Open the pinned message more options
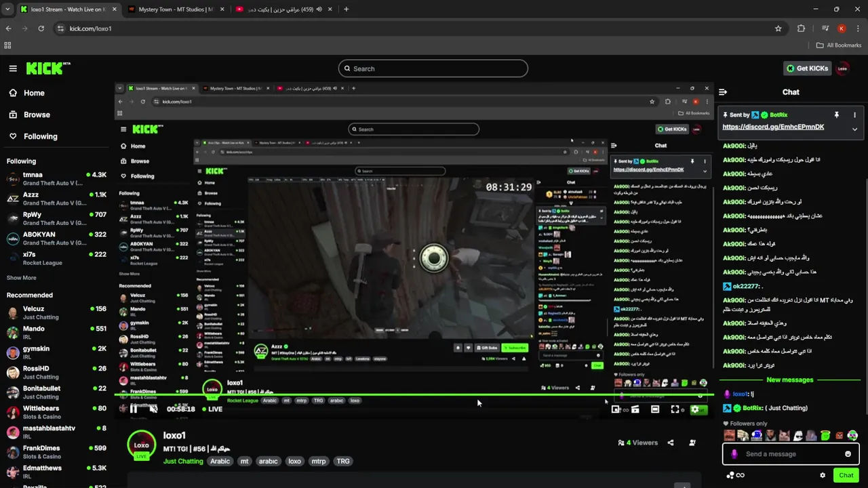 click(x=854, y=115)
